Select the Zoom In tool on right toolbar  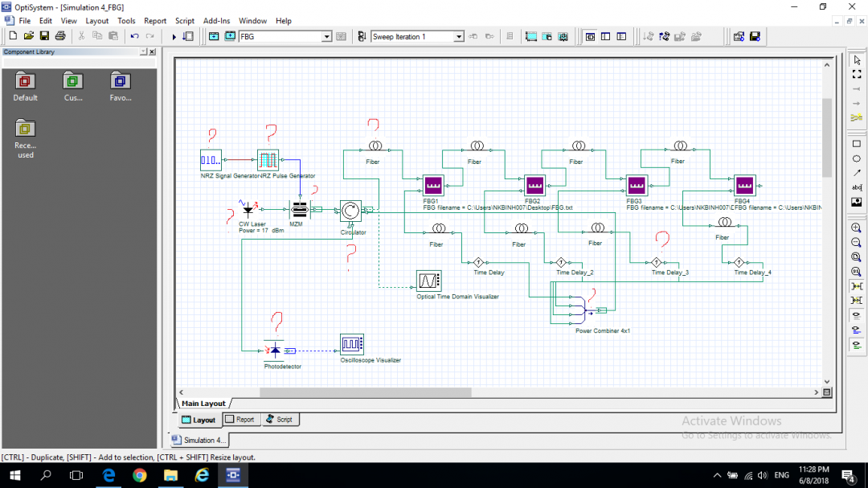pyautogui.click(x=855, y=228)
